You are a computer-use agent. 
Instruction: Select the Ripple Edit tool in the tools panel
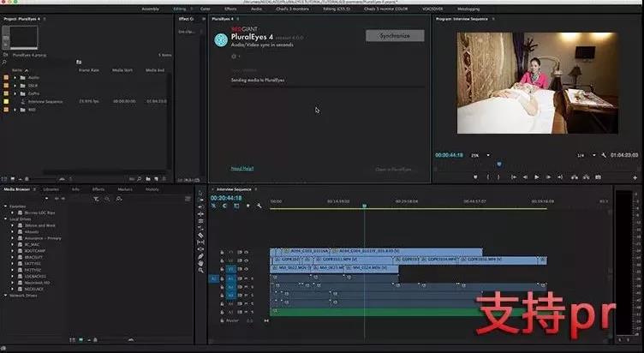[x=200, y=213]
